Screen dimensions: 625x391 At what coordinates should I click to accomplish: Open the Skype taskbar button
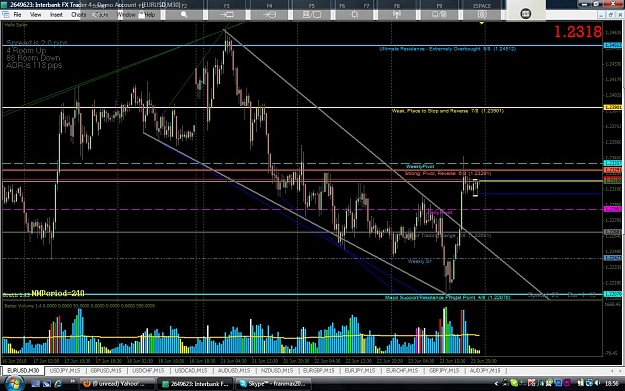(274, 383)
